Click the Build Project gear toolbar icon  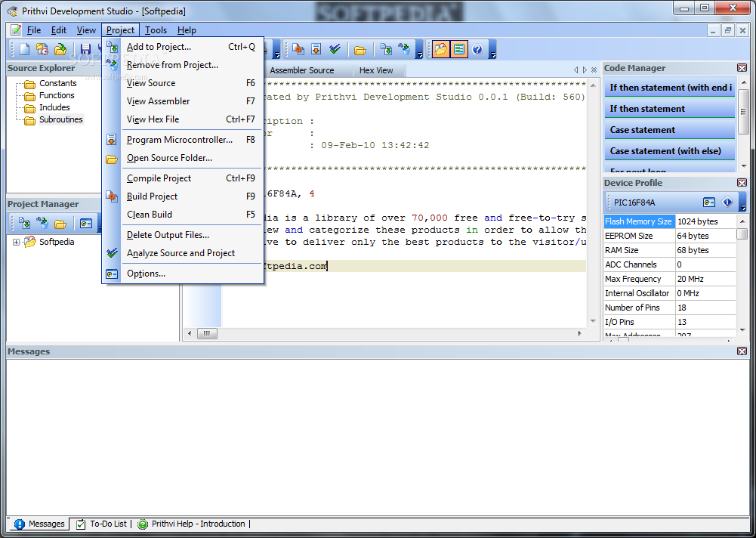coord(298,49)
